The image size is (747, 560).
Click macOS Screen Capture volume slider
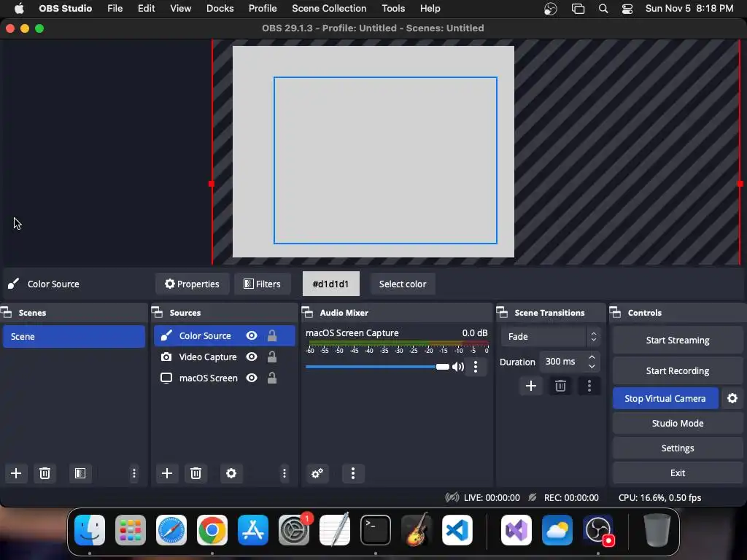coord(377,367)
